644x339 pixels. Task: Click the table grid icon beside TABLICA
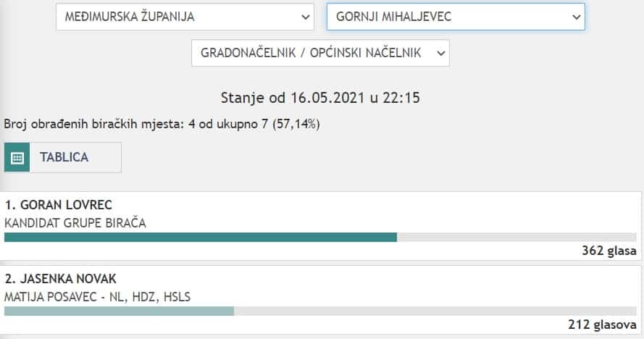pos(17,157)
